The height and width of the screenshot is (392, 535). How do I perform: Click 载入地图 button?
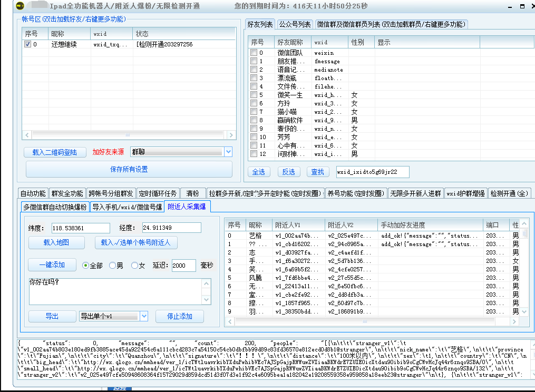(x=56, y=242)
